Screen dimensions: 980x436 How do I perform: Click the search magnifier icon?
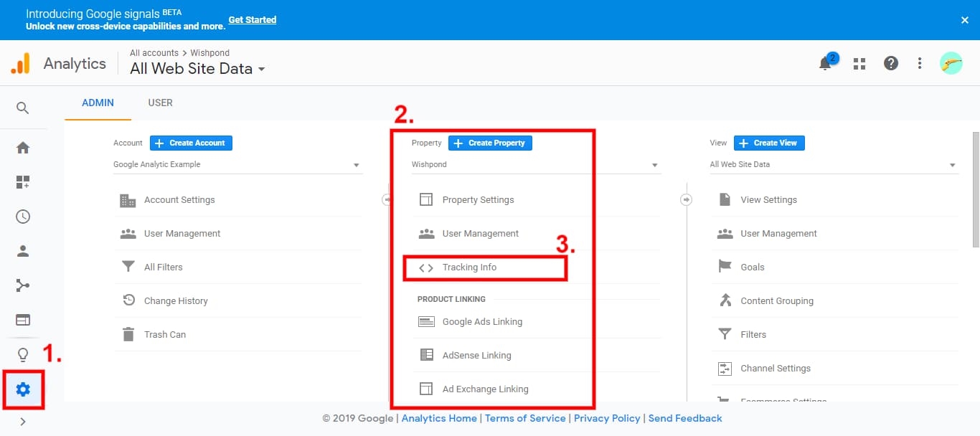pyautogui.click(x=23, y=108)
